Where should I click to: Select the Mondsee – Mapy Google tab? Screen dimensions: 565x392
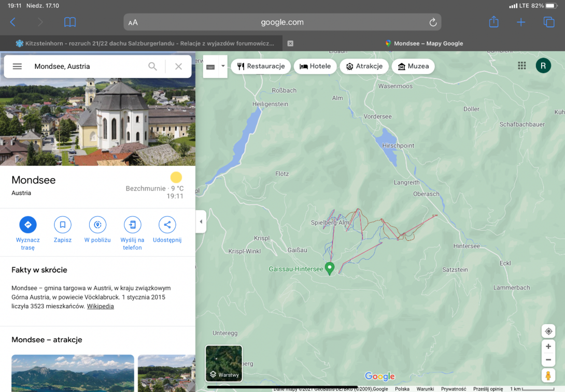424,43
